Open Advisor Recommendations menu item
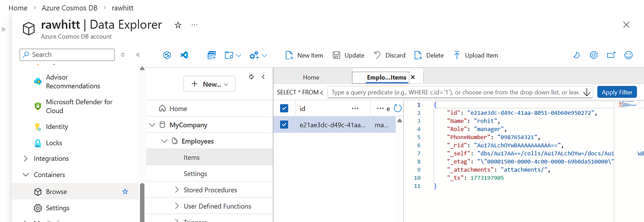Screen dimensions: 644x222 tap(73, 82)
